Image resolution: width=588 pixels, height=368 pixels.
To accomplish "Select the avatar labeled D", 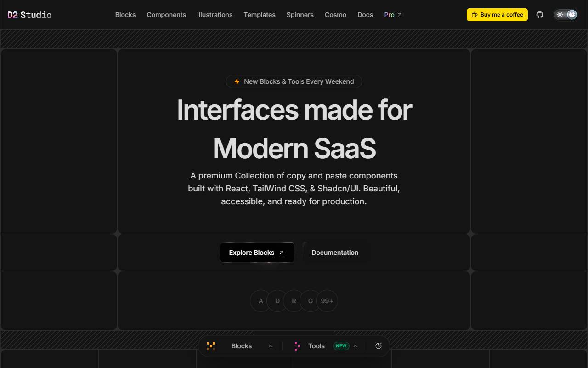I will [x=277, y=301].
